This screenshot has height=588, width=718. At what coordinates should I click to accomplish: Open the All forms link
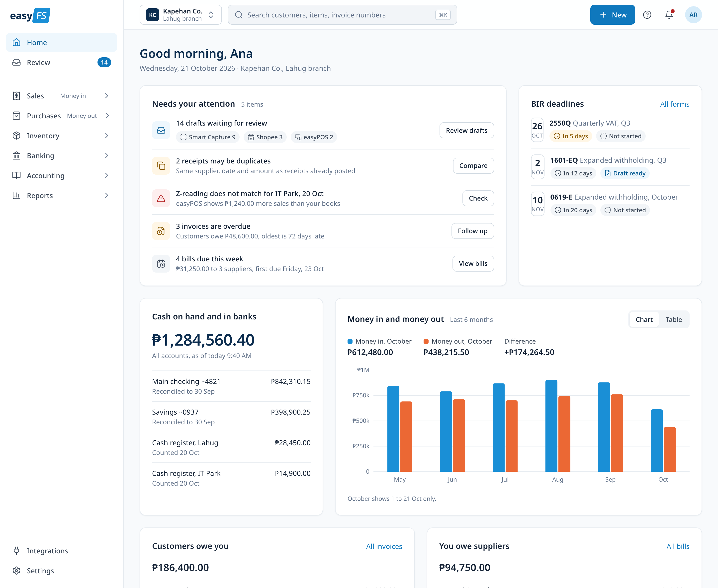point(674,104)
